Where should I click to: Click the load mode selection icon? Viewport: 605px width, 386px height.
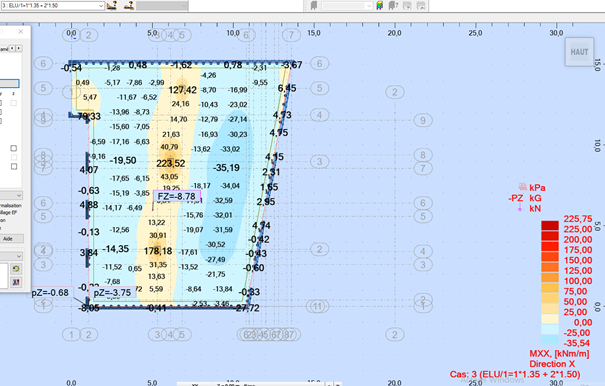click(128, 6)
